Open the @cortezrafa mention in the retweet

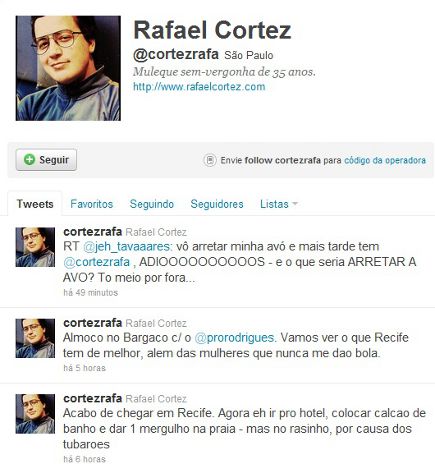(97, 262)
